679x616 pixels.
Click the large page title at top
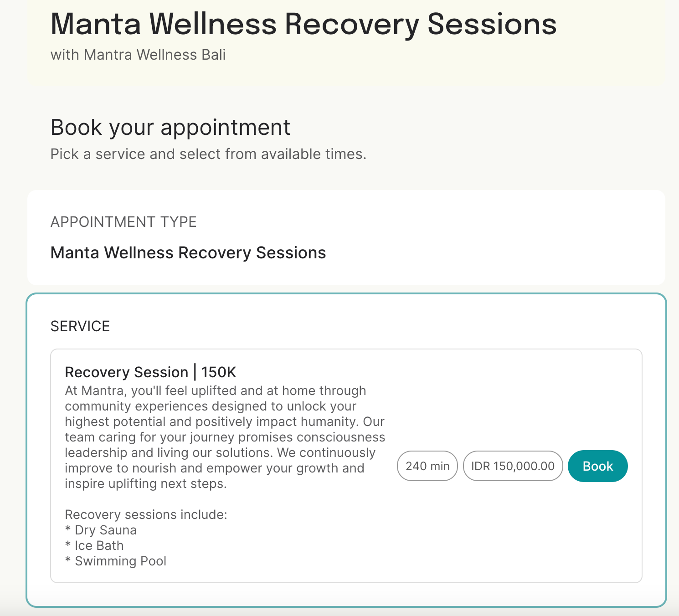pyautogui.click(x=303, y=24)
